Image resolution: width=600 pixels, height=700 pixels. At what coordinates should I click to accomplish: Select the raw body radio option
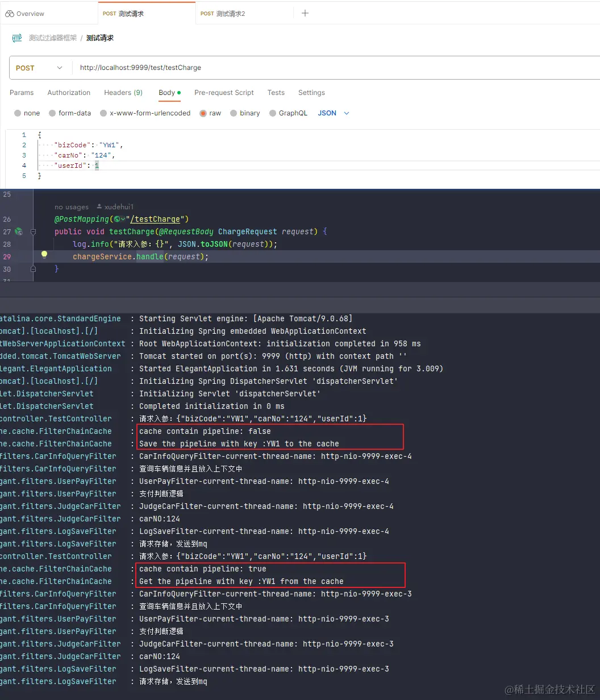203,113
